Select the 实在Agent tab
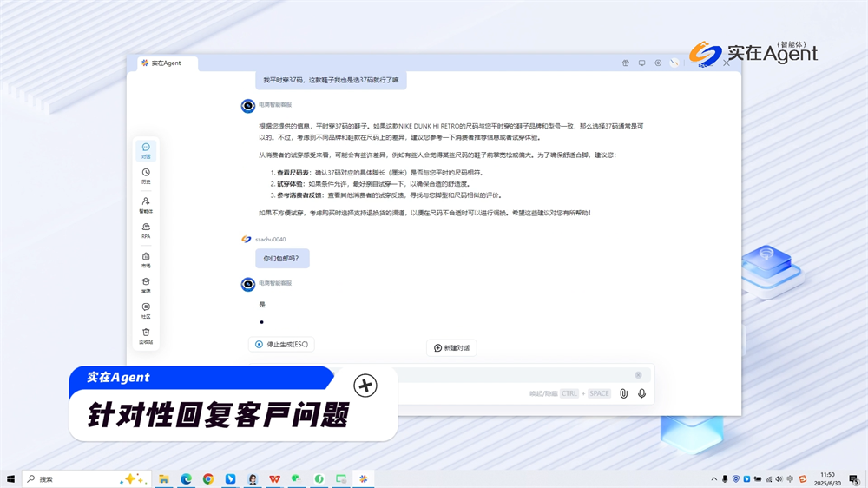868x488 pixels. pyautogui.click(x=167, y=63)
